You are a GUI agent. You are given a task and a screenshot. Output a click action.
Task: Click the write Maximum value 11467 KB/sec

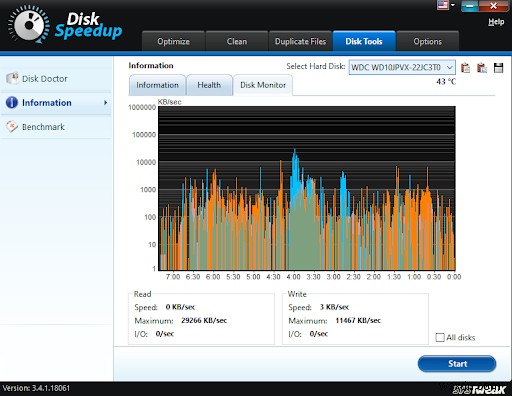tap(358, 320)
